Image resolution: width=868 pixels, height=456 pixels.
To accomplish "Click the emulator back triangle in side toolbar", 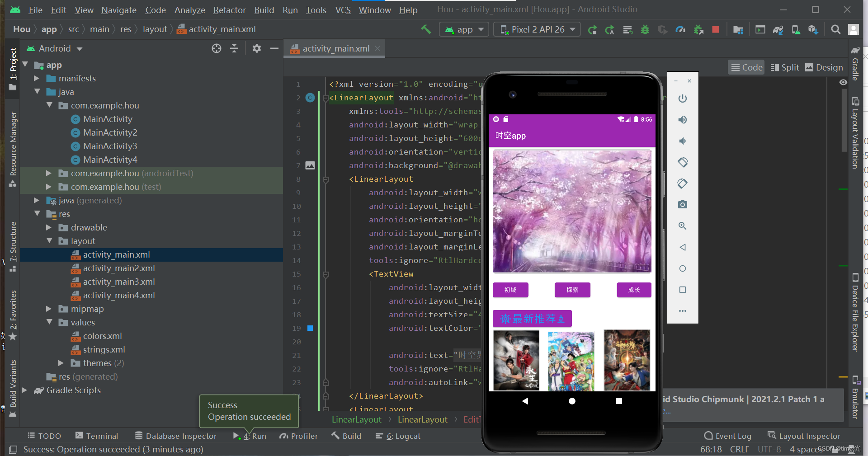I will tap(683, 247).
